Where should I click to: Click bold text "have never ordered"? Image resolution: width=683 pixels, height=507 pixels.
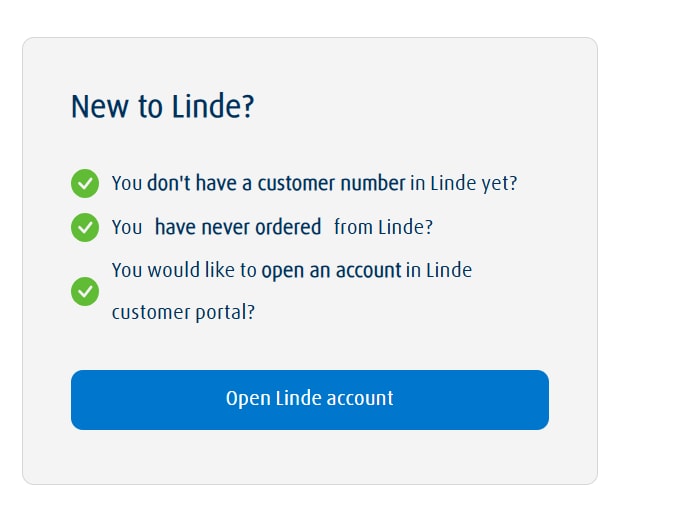[238, 227]
